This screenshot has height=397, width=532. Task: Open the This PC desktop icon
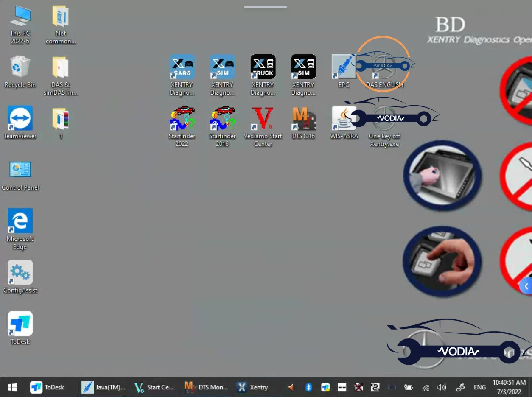point(20,25)
